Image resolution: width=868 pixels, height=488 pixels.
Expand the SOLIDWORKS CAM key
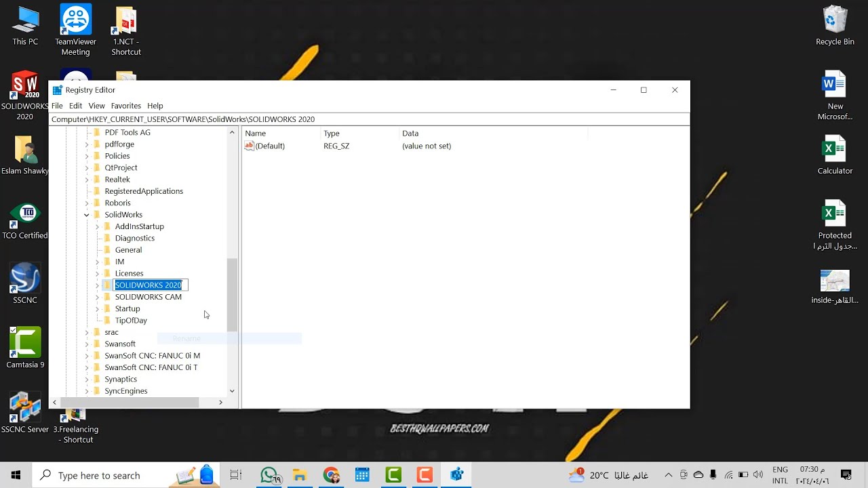(97, 297)
